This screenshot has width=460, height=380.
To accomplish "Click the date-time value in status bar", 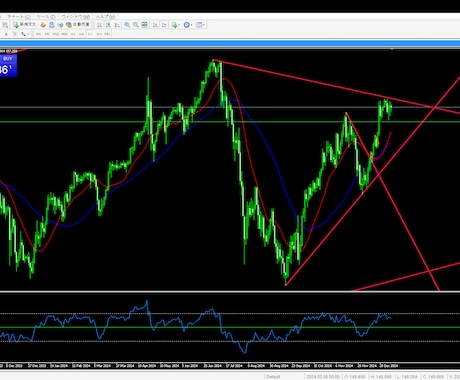I will tap(323, 377).
